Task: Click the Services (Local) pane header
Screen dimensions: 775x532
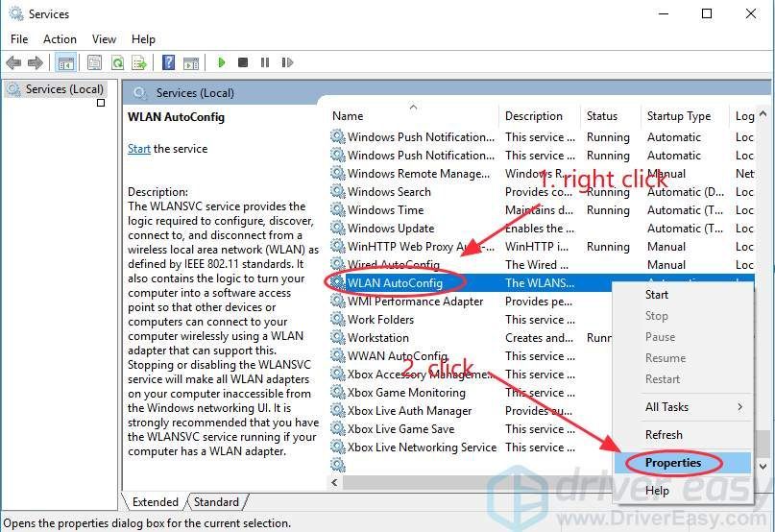Action: (x=195, y=93)
